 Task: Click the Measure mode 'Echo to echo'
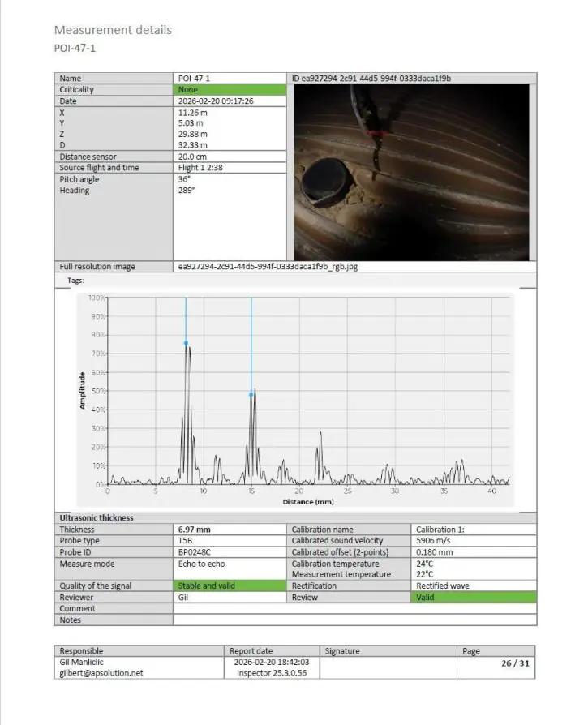[x=202, y=564]
